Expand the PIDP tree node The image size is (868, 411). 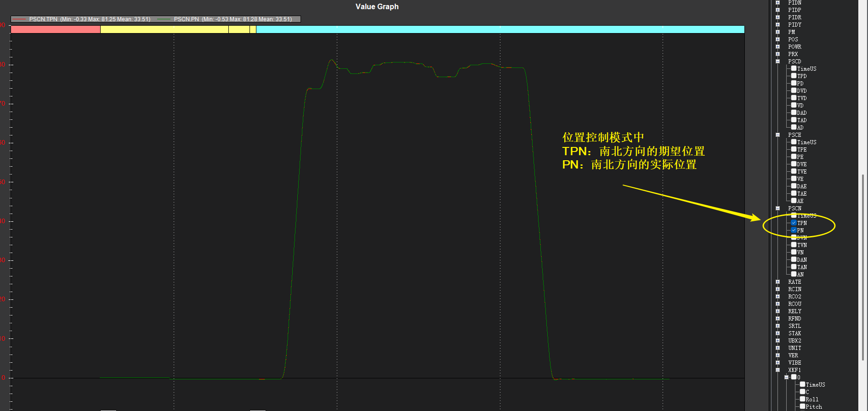[x=777, y=10]
